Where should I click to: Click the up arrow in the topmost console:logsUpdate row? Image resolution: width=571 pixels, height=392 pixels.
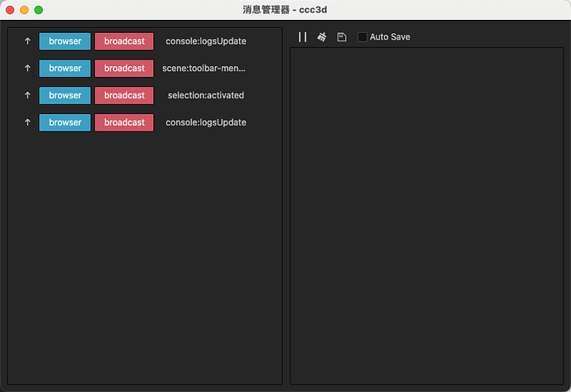pos(27,41)
